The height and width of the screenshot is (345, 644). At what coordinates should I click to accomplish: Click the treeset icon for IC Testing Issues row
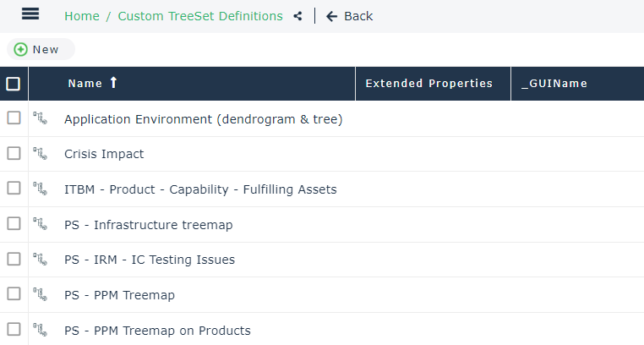coord(40,260)
